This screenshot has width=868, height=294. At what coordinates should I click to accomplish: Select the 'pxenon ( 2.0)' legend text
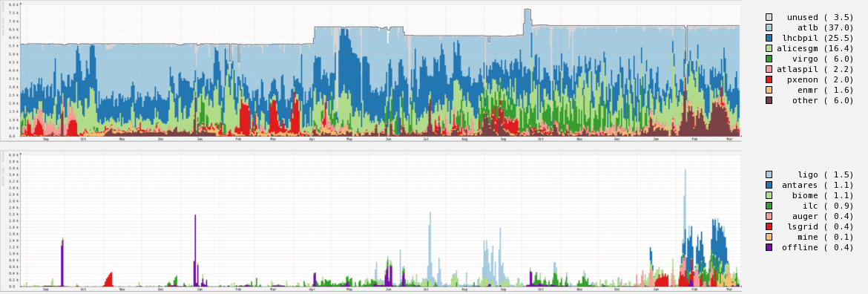pyautogui.click(x=820, y=79)
